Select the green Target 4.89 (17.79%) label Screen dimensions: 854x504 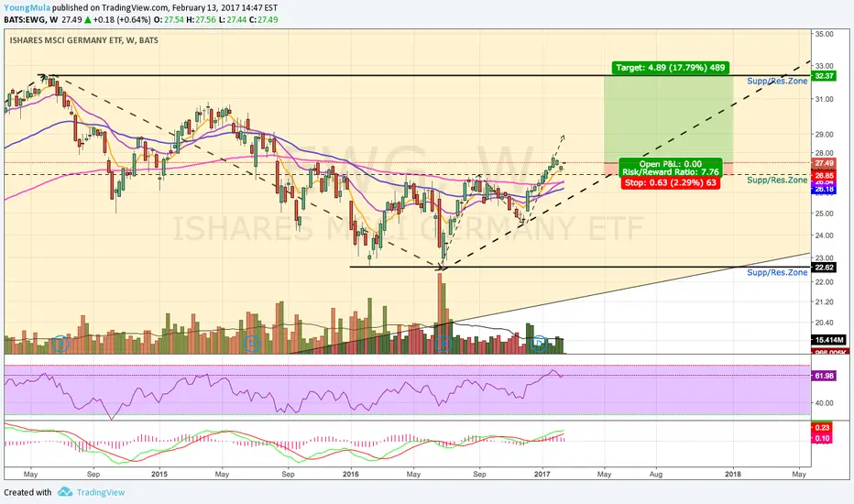pyautogui.click(x=670, y=68)
